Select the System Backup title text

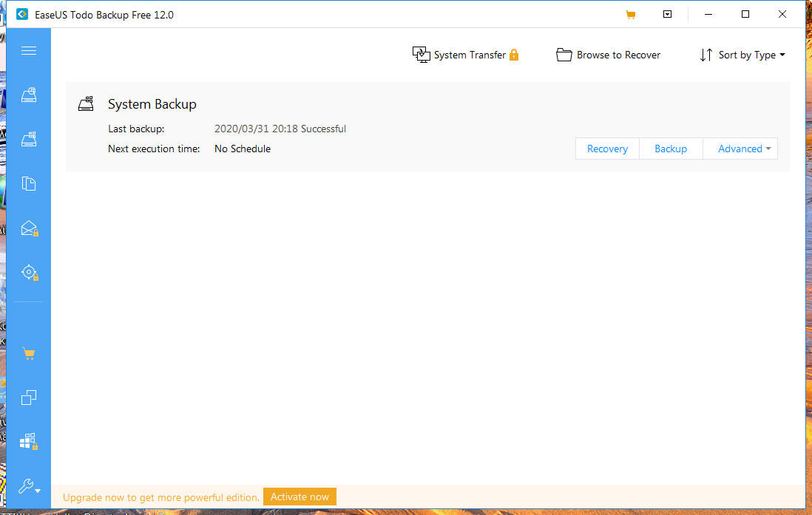(x=152, y=104)
